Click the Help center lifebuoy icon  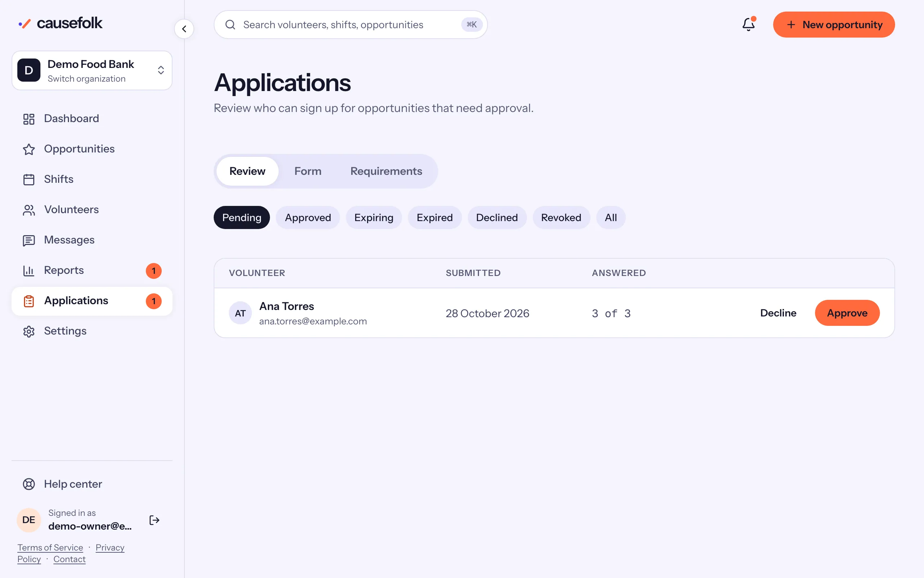click(29, 484)
